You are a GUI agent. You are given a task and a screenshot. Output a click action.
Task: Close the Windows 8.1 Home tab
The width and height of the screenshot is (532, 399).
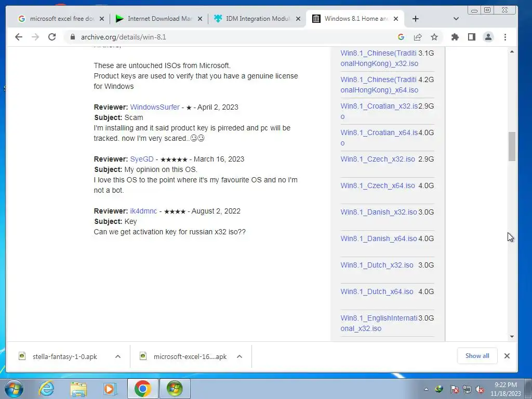395,19
